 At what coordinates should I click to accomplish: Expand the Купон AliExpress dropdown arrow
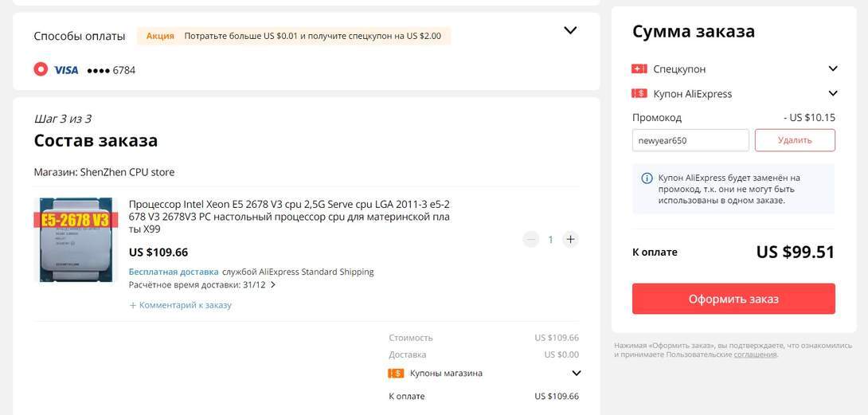[x=833, y=93]
